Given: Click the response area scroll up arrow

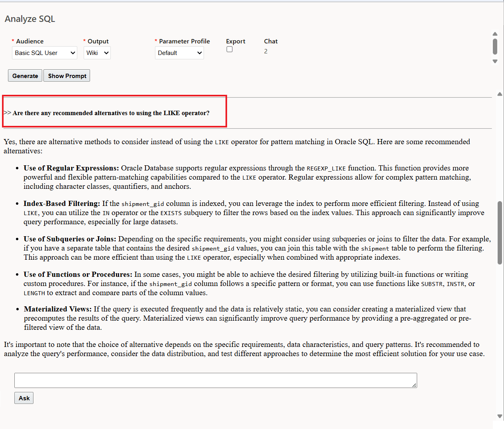Looking at the screenshot, I should pos(500,94).
